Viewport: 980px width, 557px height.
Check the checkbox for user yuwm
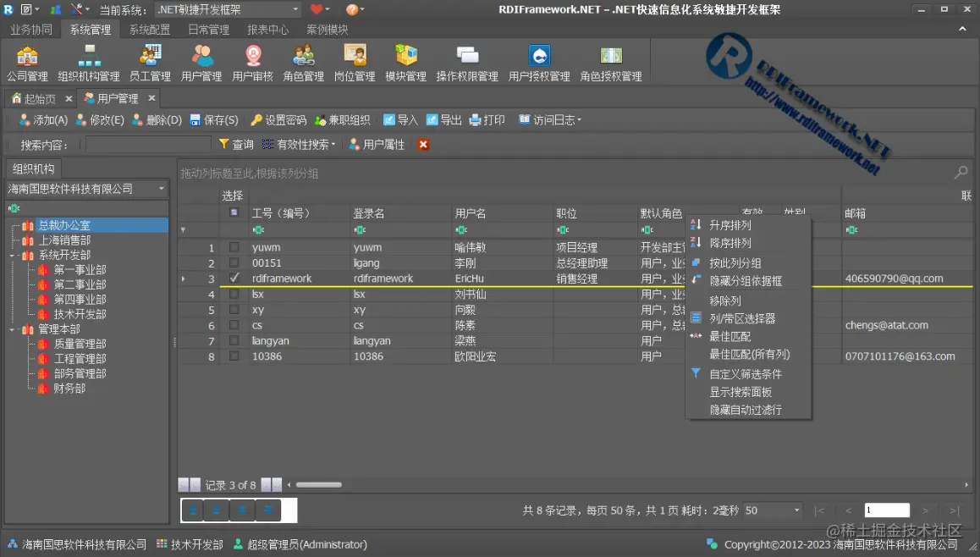pos(234,247)
